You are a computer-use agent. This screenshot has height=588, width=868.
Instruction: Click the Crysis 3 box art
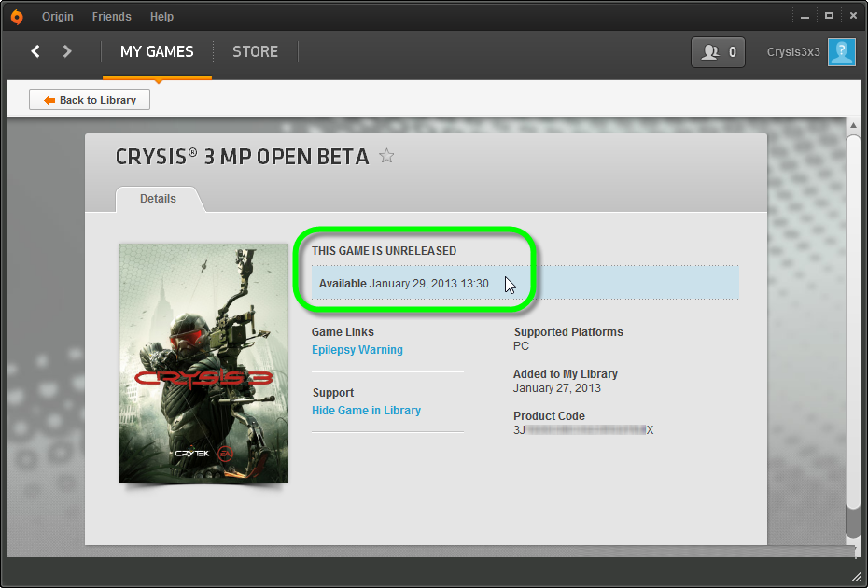click(x=203, y=362)
